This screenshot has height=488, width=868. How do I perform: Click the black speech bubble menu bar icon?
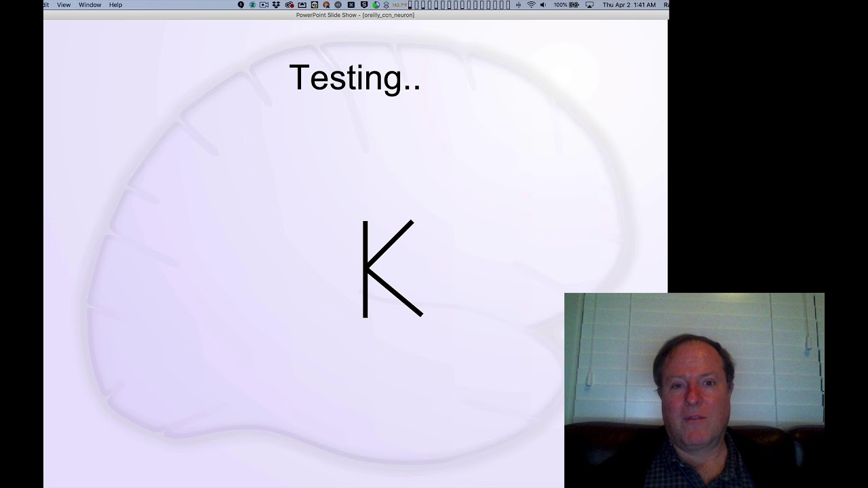tap(241, 5)
